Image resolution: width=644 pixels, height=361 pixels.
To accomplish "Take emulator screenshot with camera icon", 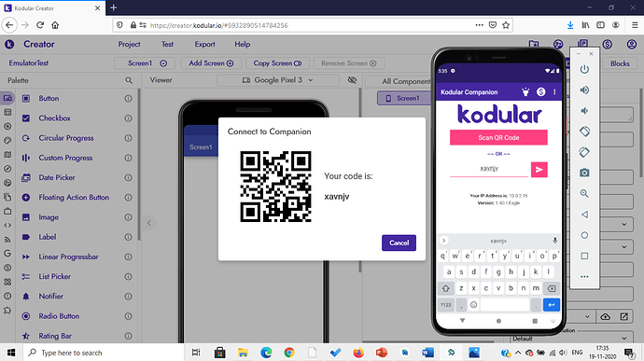I will click(x=584, y=173).
